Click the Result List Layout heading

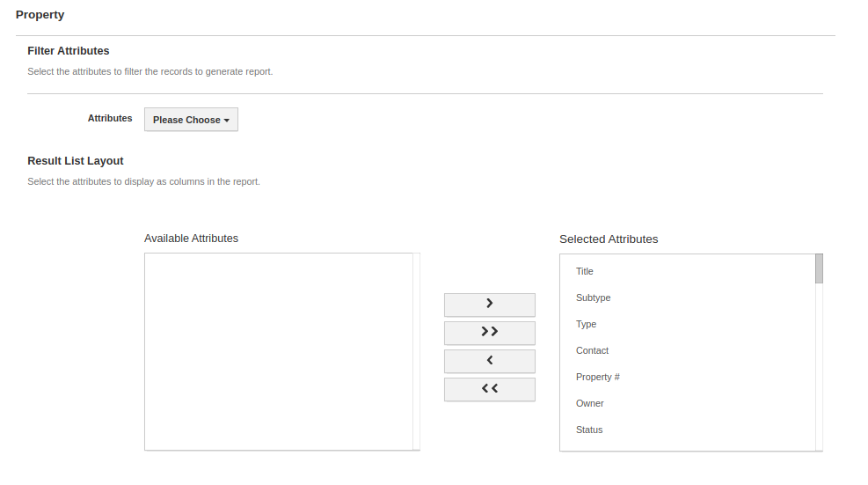click(x=76, y=161)
